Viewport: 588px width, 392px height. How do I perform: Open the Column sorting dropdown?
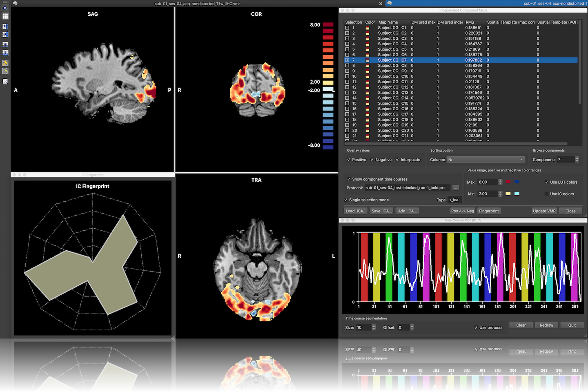(x=486, y=160)
